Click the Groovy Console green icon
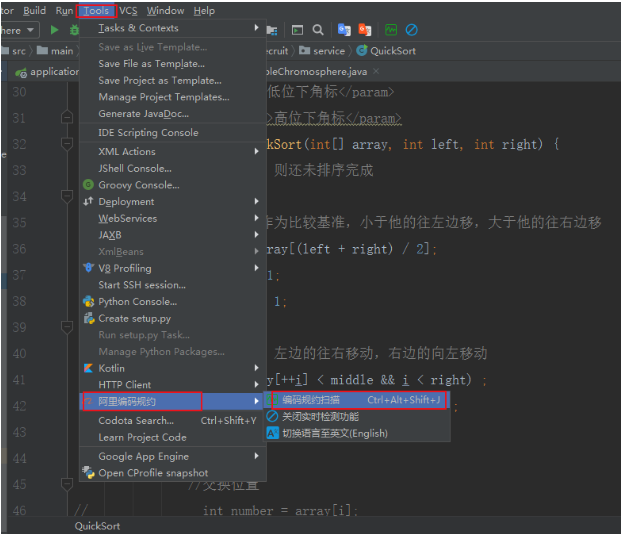 tap(88, 185)
